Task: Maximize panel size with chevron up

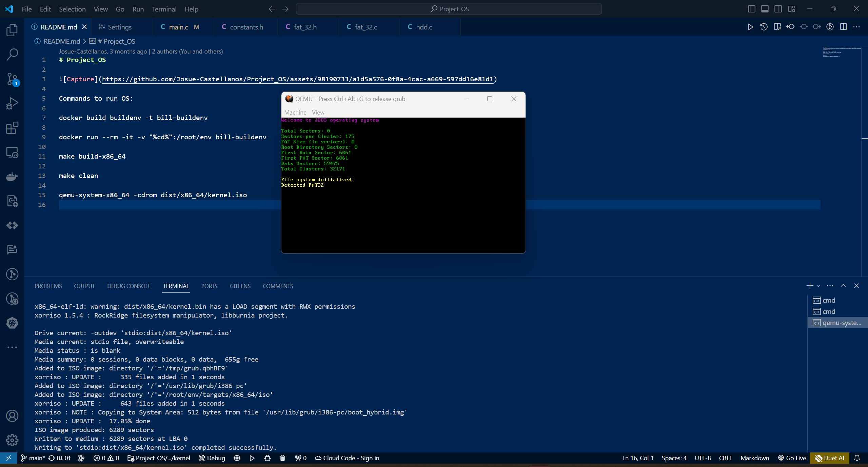Action: [x=843, y=286]
